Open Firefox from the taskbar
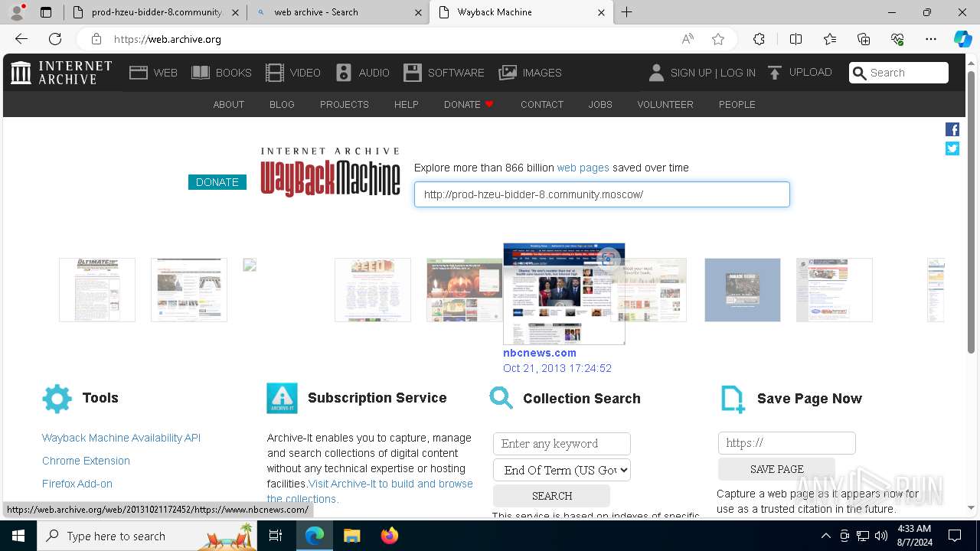Image resolution: width=980 pixels, height=551 pixels. point(390,536)
